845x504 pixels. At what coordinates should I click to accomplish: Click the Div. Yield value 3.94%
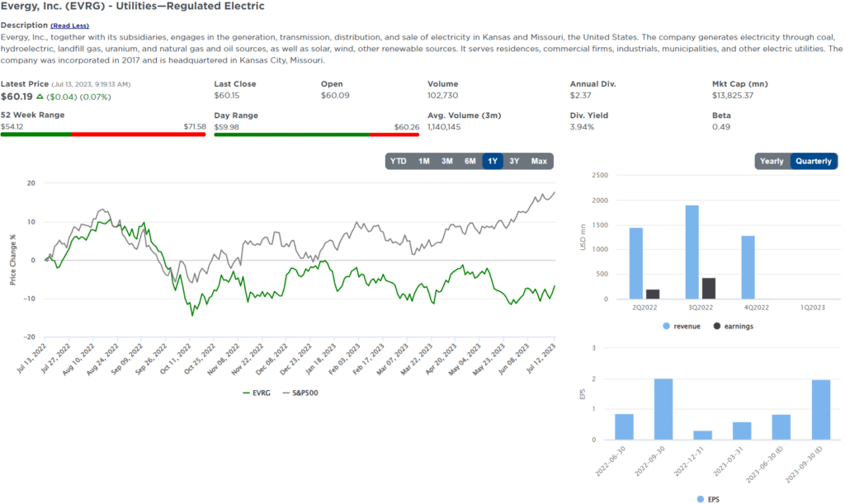582,127
